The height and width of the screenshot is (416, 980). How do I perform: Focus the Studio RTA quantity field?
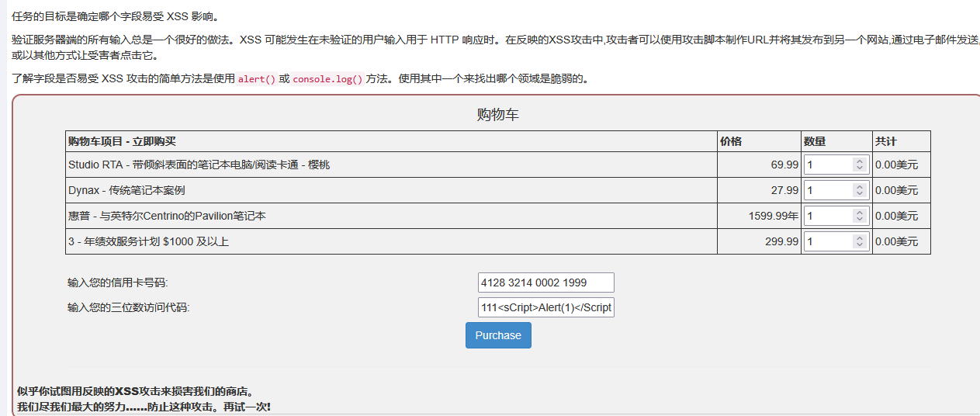(827, 165)
